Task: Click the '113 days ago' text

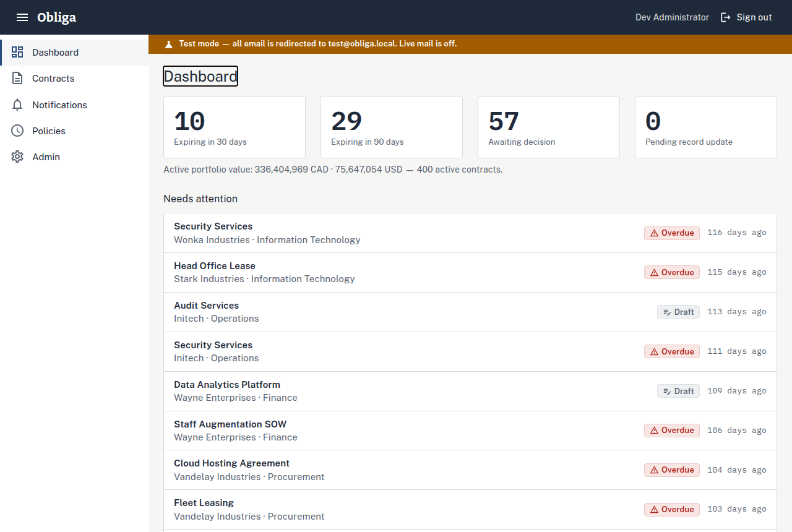Action: (x=737, y=312)
